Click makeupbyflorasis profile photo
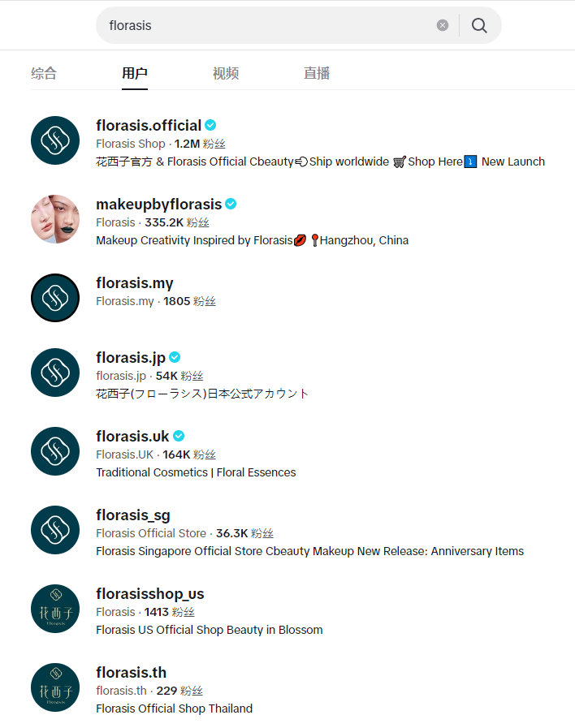 click(55, 219)
